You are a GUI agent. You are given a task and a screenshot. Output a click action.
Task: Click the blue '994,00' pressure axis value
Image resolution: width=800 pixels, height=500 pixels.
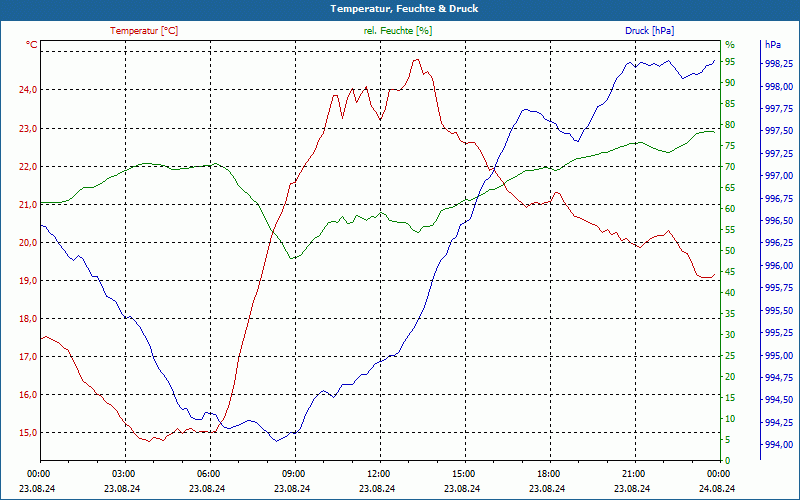point(778,445)
